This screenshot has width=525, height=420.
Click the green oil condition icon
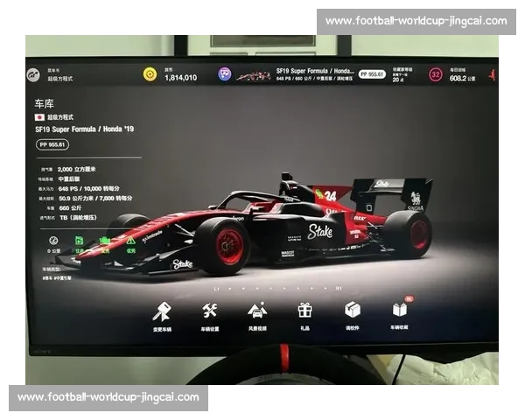(79, 240)
